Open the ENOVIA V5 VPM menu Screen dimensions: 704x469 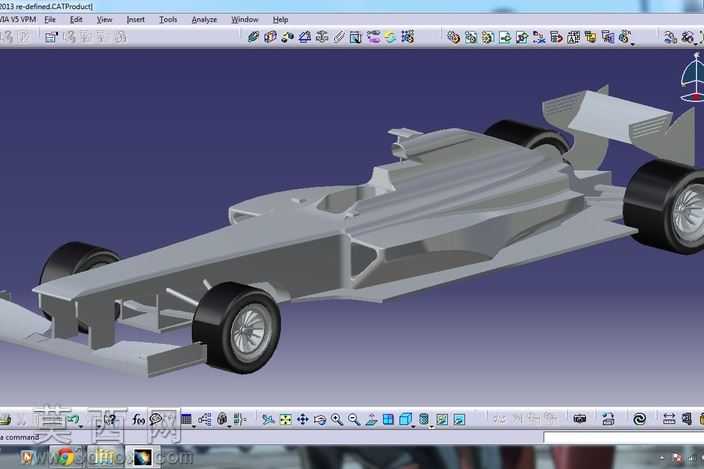17,20
